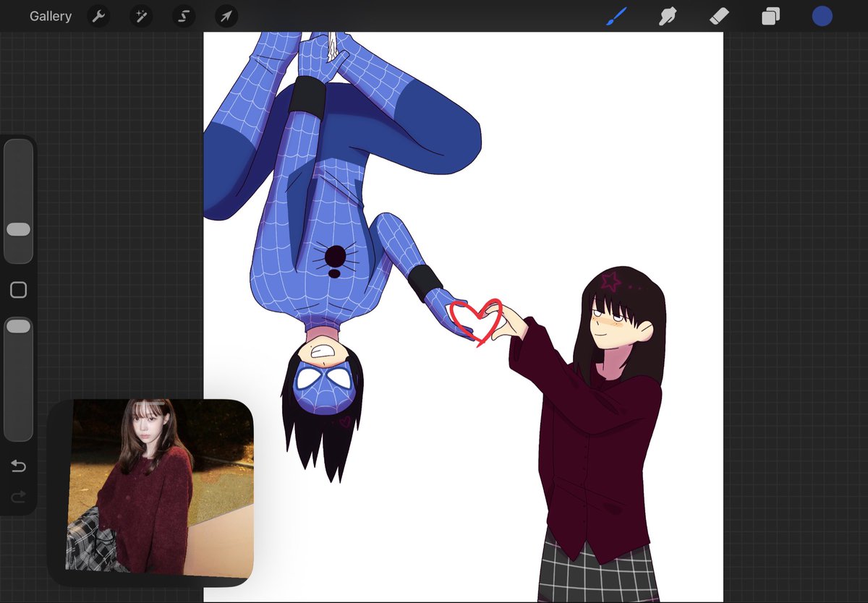
Task: Select the Brush tool
Action: tap(616, 16)
